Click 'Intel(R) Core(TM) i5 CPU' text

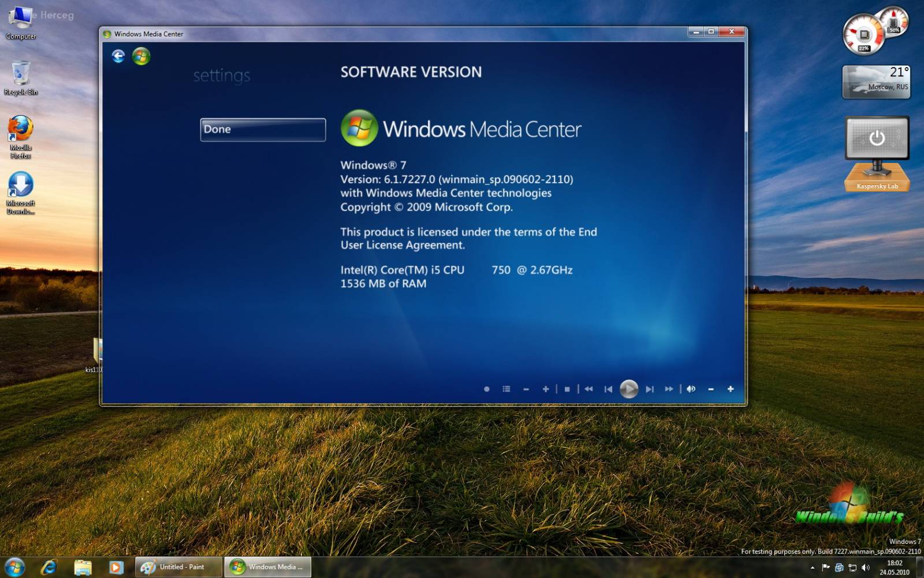(403, 270)
